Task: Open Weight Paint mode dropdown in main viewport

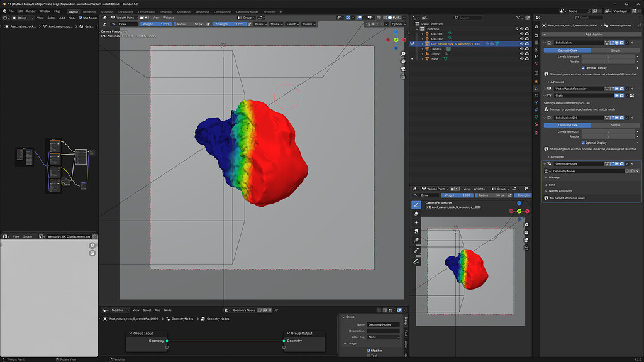Action: click(x=125, y=18)
